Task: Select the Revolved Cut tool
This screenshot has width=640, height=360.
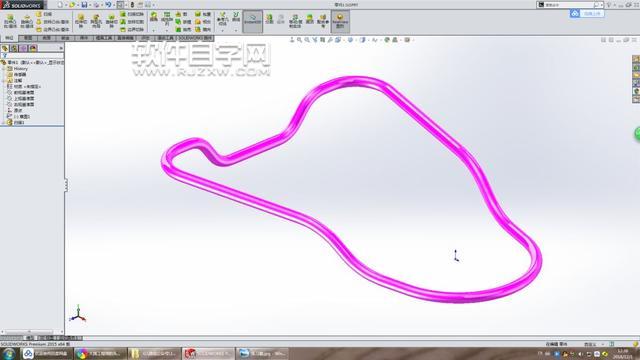Action: pos(111,21)
